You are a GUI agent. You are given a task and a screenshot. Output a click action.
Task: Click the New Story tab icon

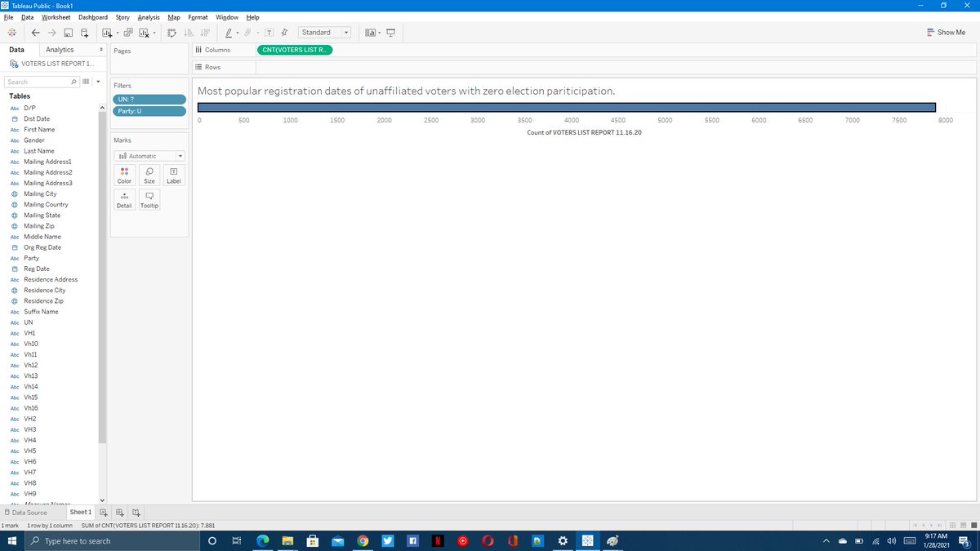pos(136,513)
